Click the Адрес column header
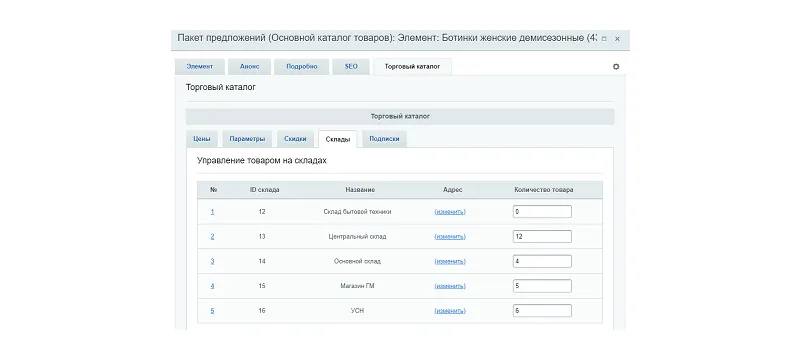 pyautogui.click(x=453, y=190)
